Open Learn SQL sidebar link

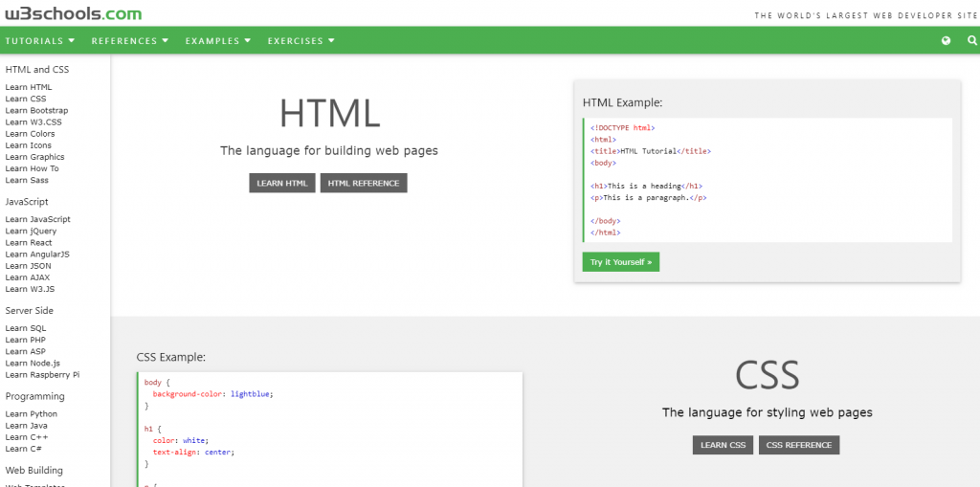(26, 328)
